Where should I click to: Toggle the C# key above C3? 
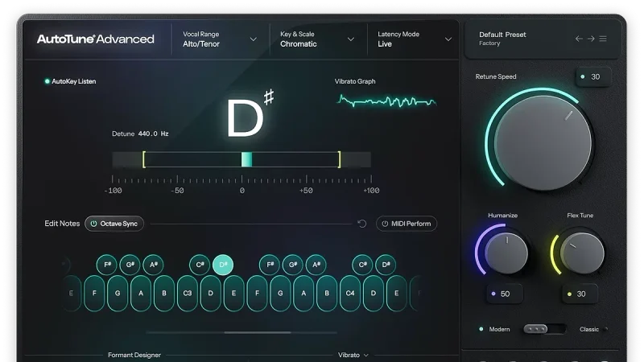200,265
